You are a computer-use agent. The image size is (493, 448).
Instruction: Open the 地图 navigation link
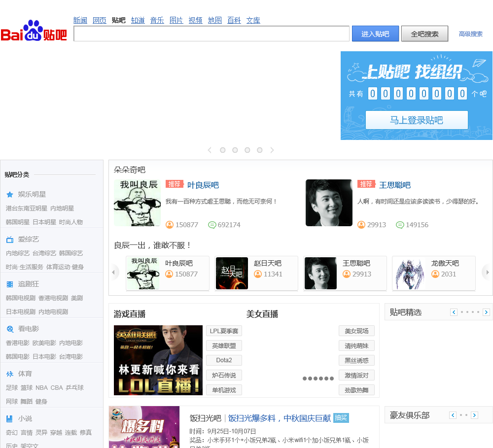pos(215,20)
